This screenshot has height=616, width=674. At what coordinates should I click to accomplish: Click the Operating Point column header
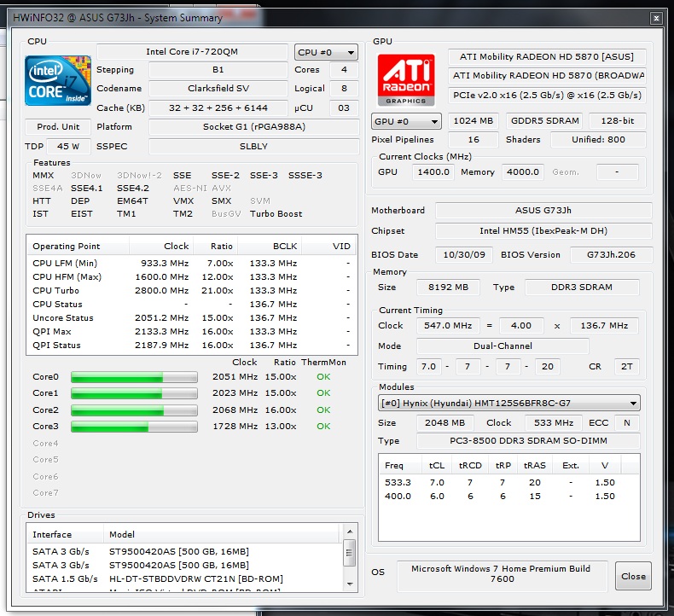coord(67,246)
